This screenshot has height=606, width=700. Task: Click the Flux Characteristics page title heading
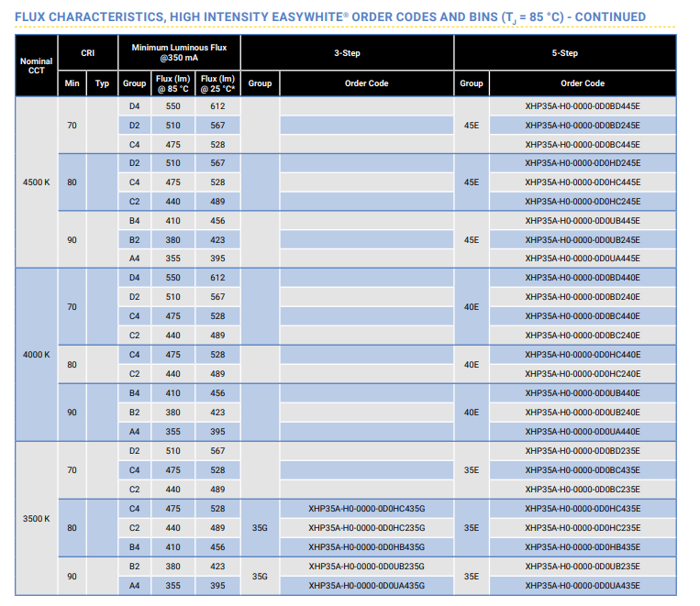[330, 17]
